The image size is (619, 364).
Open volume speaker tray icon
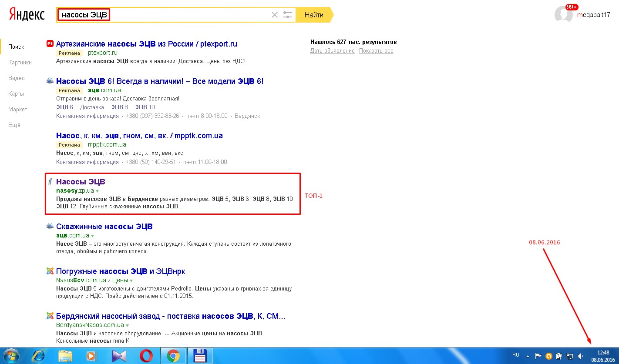point(580,356)
